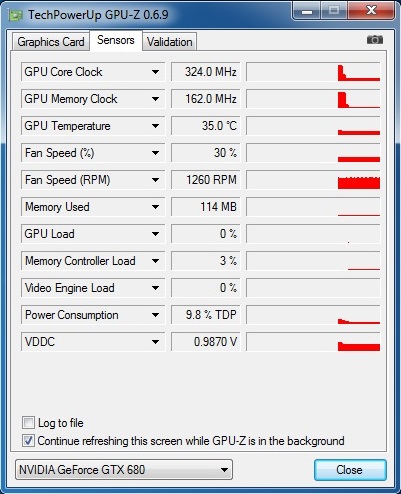Select the Sensors tab
The width and height of the screenshot is (401, 494).
coord(116,40)
